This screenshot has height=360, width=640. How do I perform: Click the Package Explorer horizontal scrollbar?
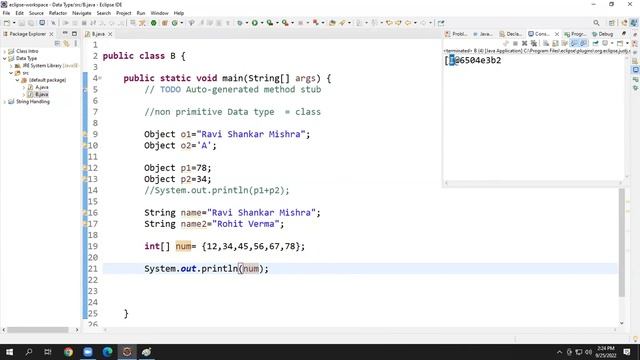pyautogui.click(x=38, y=330)
